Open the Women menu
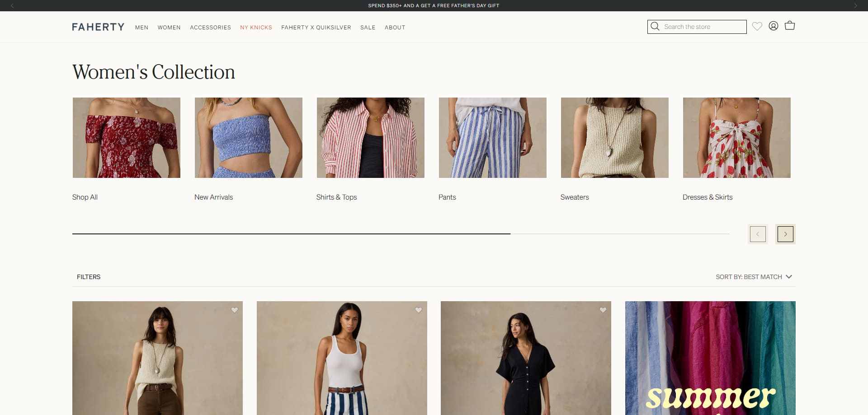The width and height of the screenshot is (868, 415). 169,28
